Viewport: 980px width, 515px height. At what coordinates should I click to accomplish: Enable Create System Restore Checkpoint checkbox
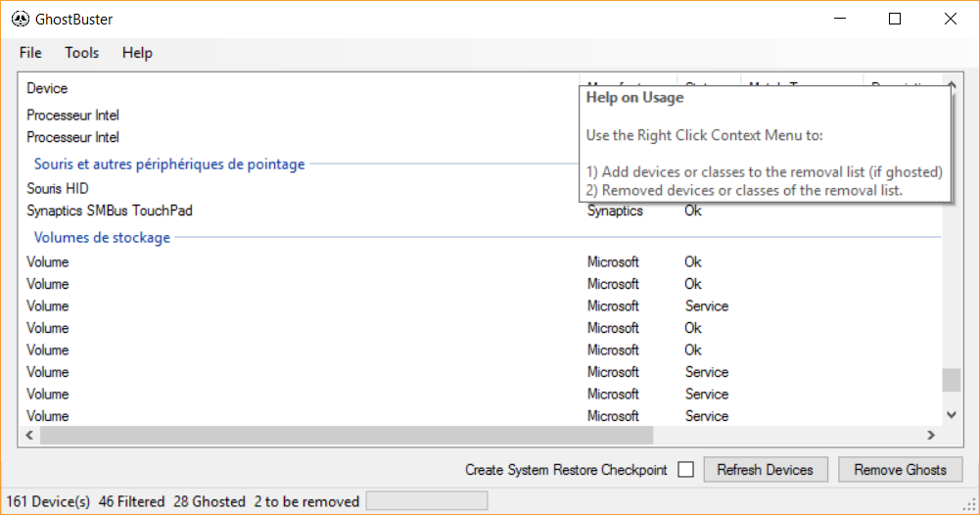tap(685, 470)
